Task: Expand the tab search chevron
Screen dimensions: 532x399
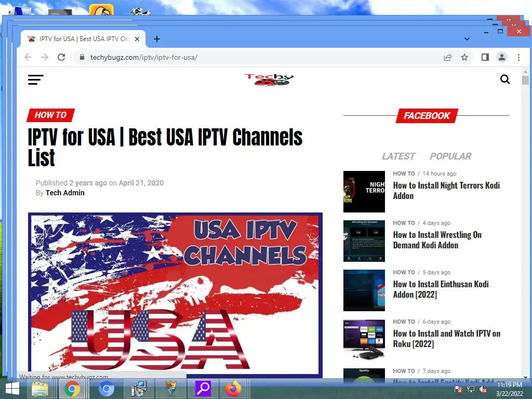Action: 467,39
